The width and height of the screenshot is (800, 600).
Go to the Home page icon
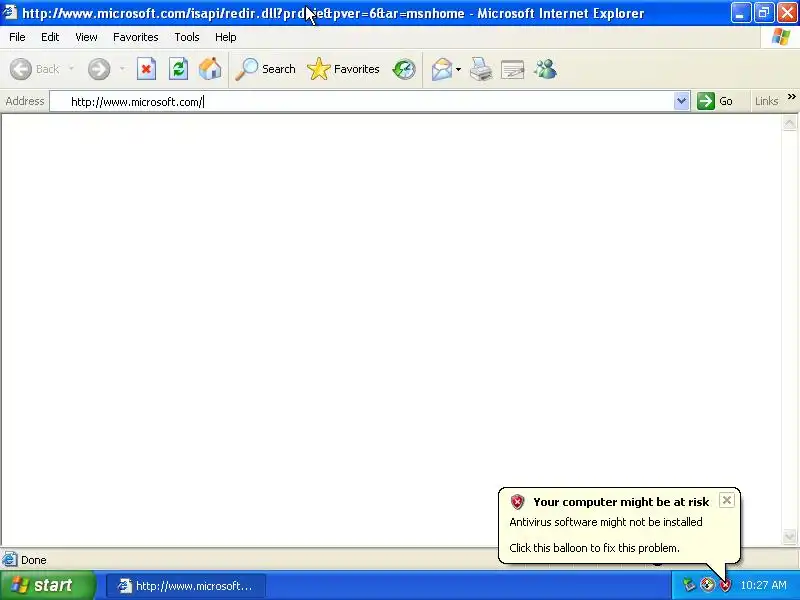(x=210, y=69)
